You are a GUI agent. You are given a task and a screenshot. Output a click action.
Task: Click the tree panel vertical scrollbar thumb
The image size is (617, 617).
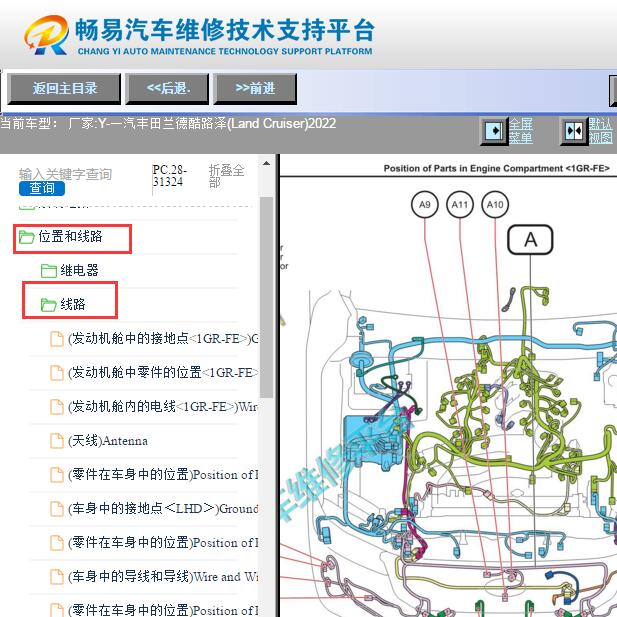[x=266, y=297]
